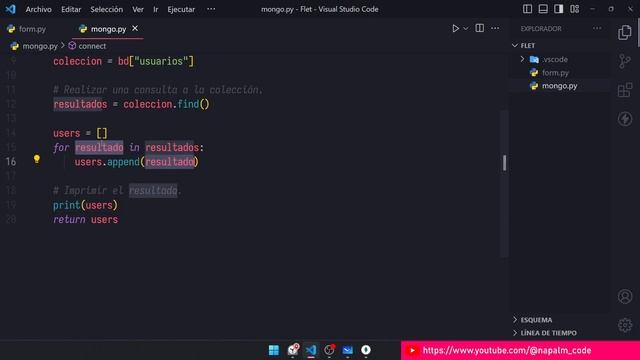Open the Source Control icon
Screen dimensions: 640x360
(624, 61)
